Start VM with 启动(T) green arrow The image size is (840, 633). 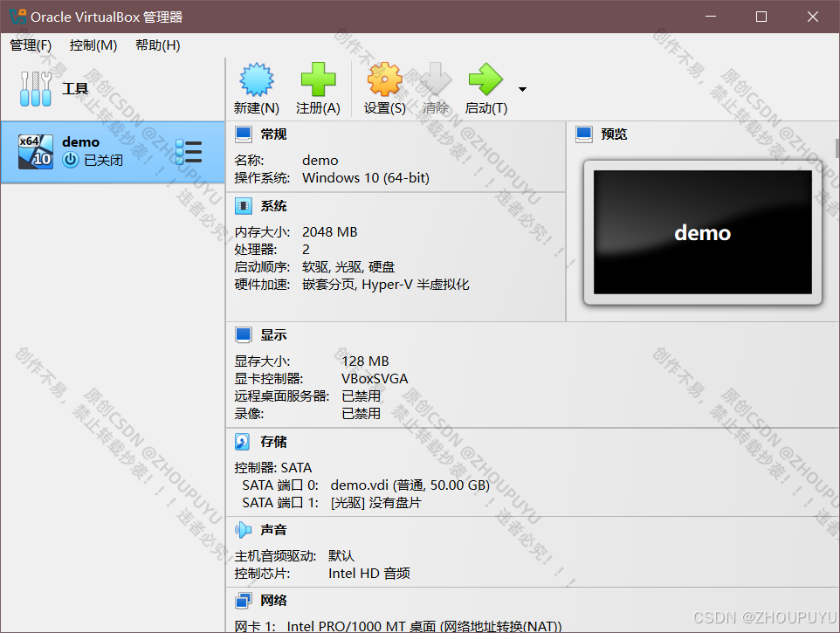click(x=485, y=79)
